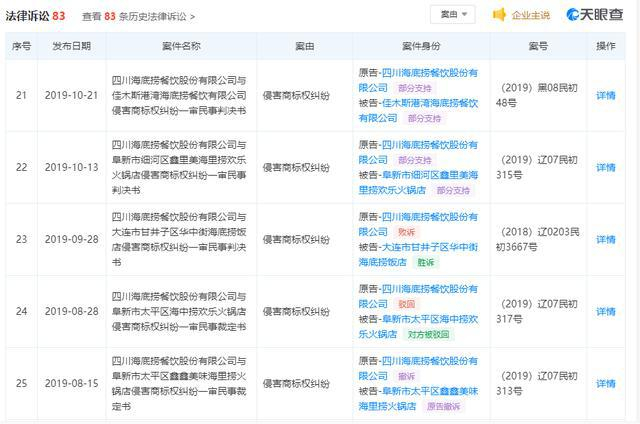Click the 案件名称 column header
The image size is (640, 424).
pos(181,46)
